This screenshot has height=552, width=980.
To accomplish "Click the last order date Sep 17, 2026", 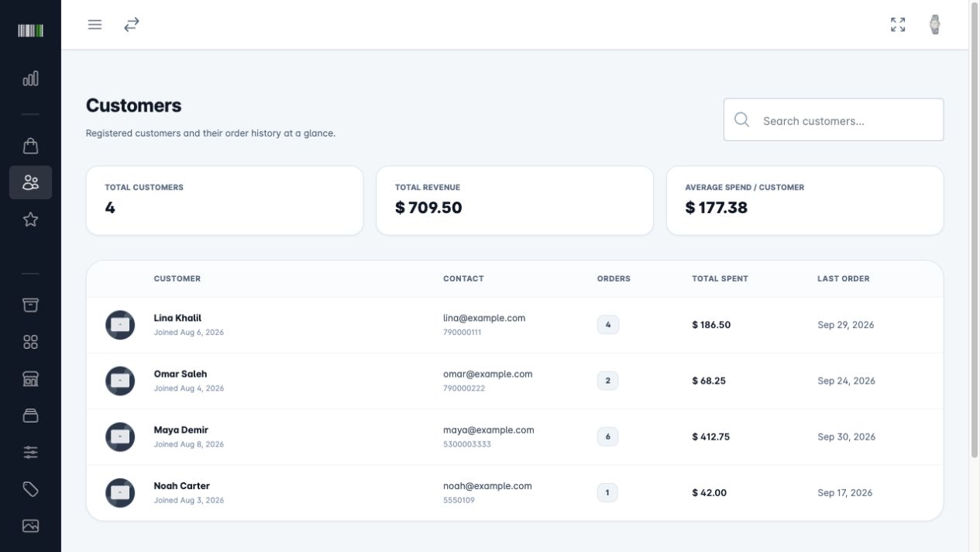I will point(845,492).
